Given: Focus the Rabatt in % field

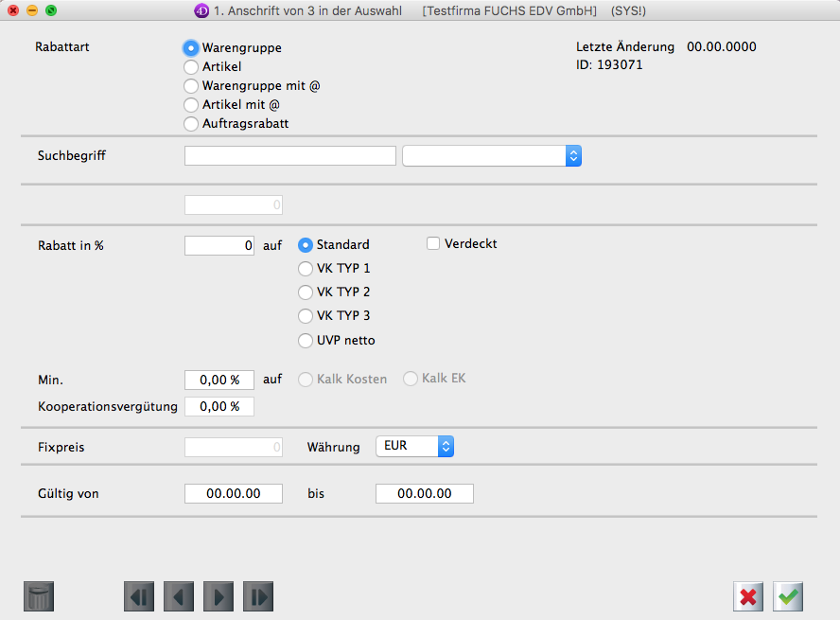Looking at the screenshot, I should [219, 245].
